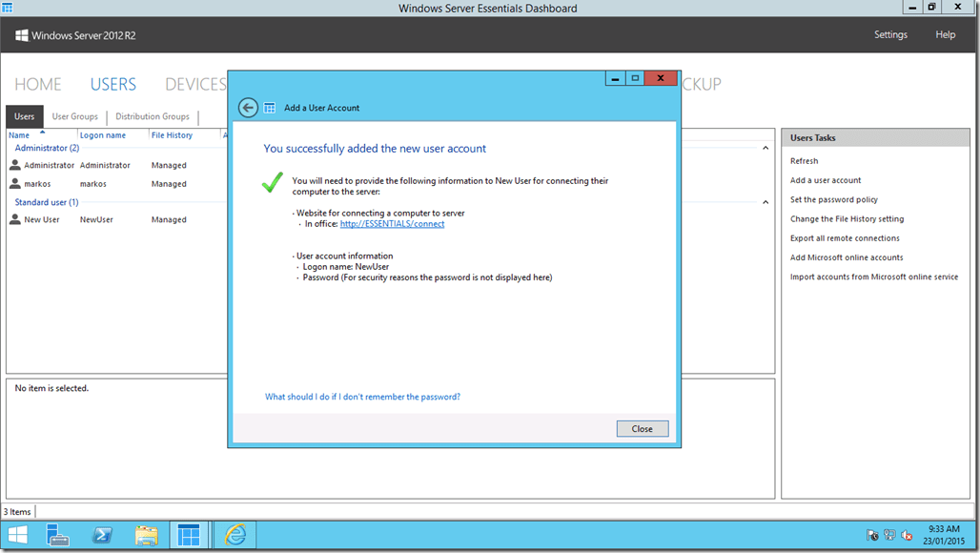Open the DEVICES section

coord(195,84)
